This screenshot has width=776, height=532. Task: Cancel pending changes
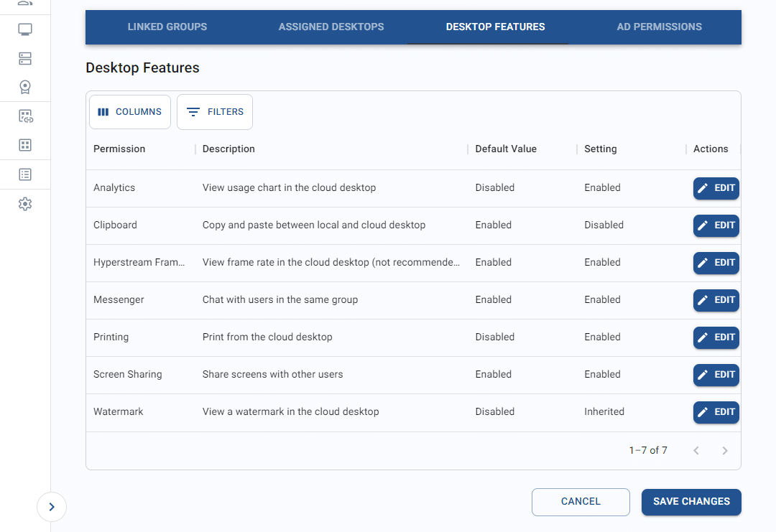click(580, 502)
